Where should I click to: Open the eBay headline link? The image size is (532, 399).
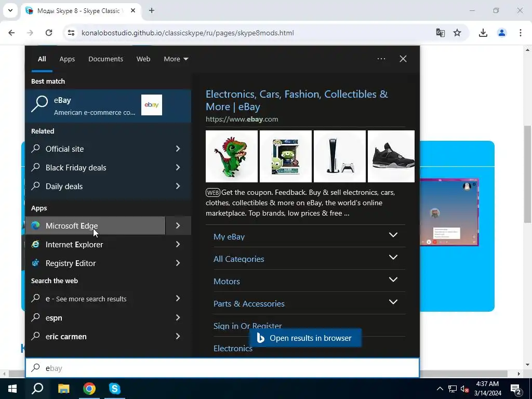pyautogui.click(x=297, y=100)
